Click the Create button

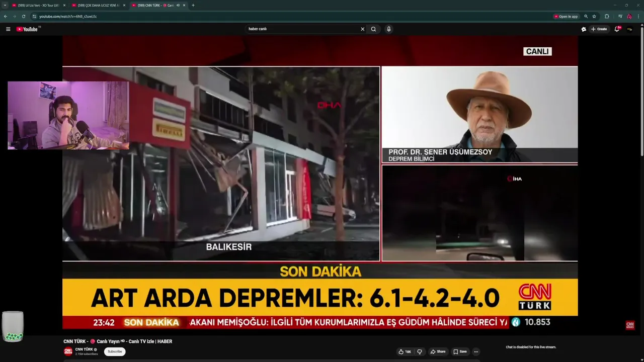tap(599, 29)
